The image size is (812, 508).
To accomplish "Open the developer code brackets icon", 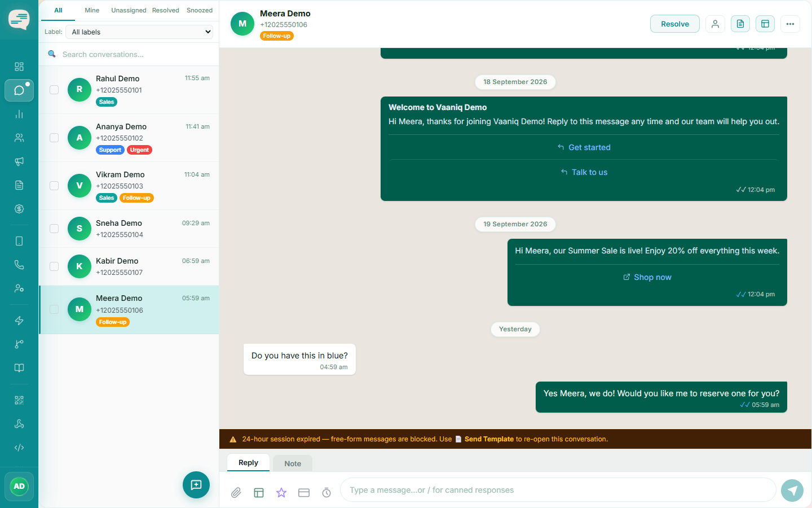I will coord(19,448).
